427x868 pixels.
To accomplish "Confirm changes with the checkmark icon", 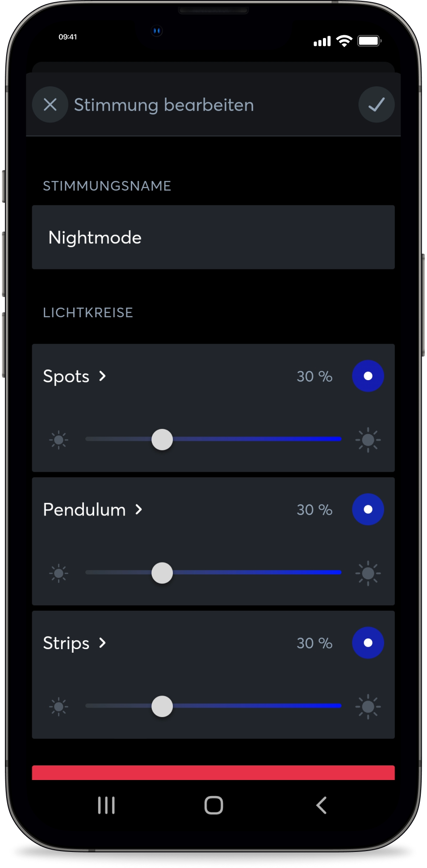I will [376, 105].
